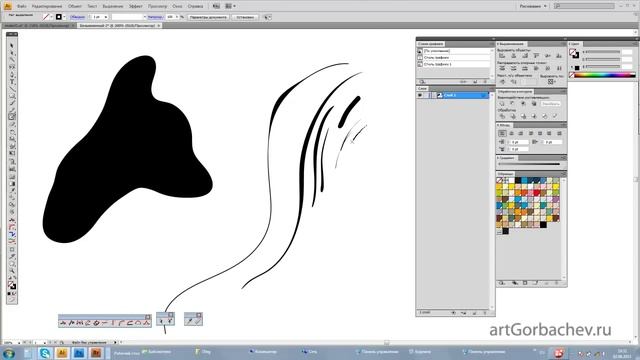Pick black swatch in Swatches top row
Image resolution: width=640 pixels, height=360 pixels.
pos(518,180)
